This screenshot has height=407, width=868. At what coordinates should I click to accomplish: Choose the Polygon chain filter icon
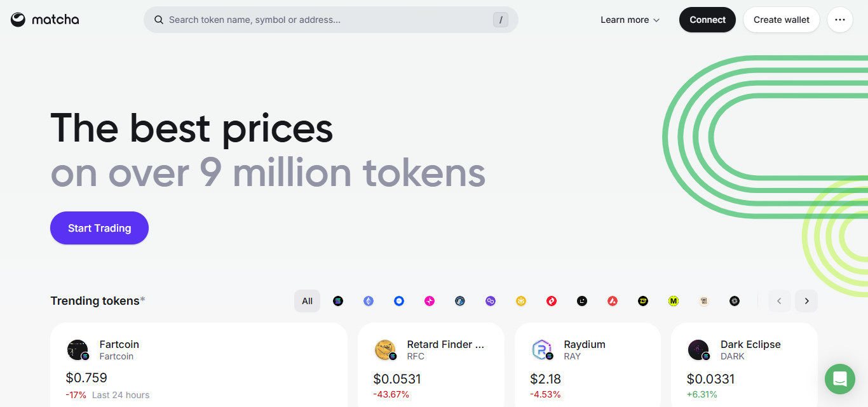(491, 301)
